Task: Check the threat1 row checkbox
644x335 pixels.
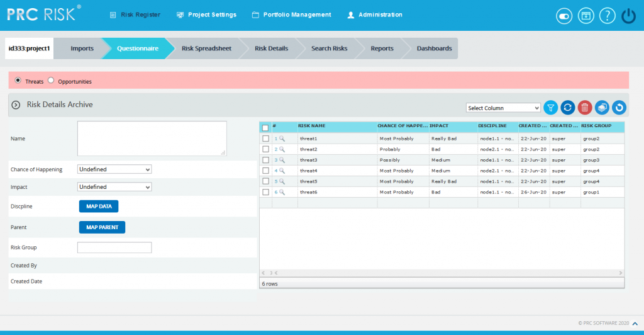Action: point(266,139)
